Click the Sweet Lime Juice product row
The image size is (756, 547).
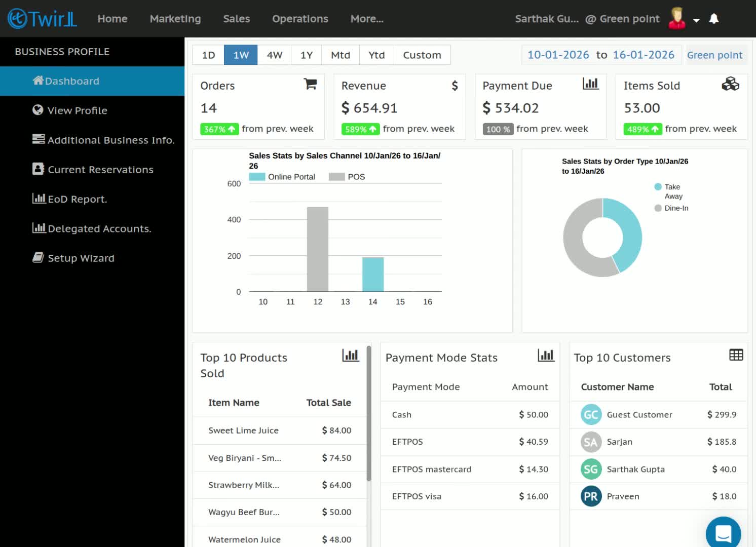280,431
